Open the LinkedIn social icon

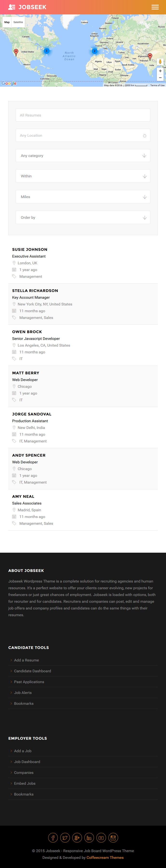89,837
